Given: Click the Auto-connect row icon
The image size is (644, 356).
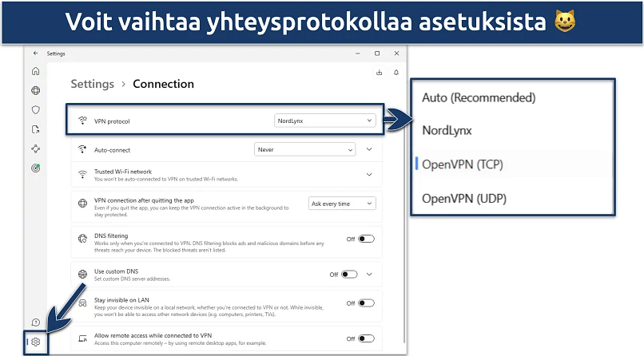Looking at the screenshot, I should 82,149.
